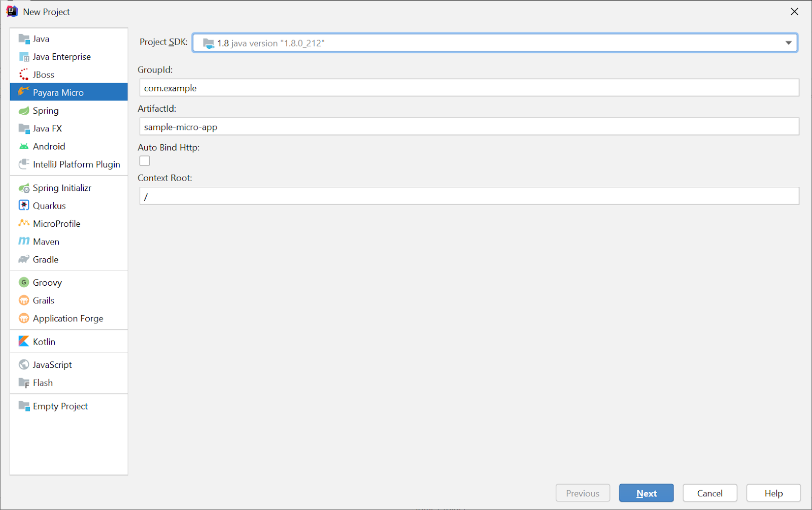Screen dimensions: 812x510
Task: Select the "Payara Micro" highlighted label
Action: 58,92
